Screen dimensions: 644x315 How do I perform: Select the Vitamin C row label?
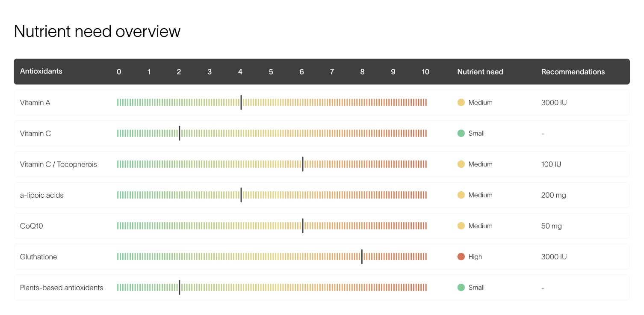click(x=35, y=134)
